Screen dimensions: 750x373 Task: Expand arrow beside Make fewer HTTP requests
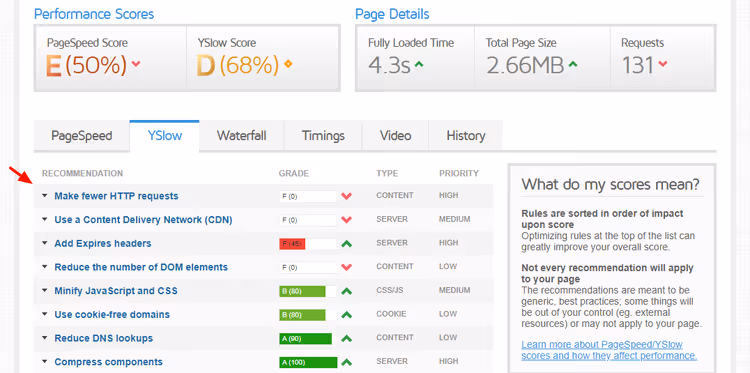[x=45, y=196]
